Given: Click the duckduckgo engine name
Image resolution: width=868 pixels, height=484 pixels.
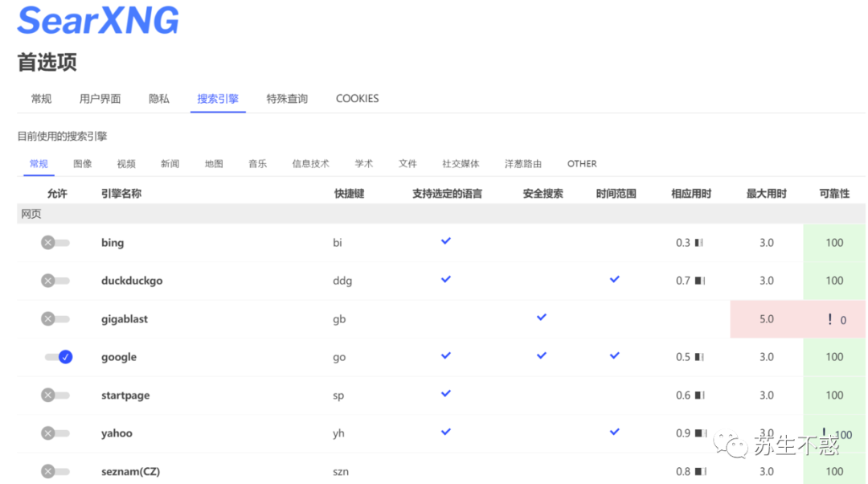Looking at the screenshot, I should click(132, 281).
